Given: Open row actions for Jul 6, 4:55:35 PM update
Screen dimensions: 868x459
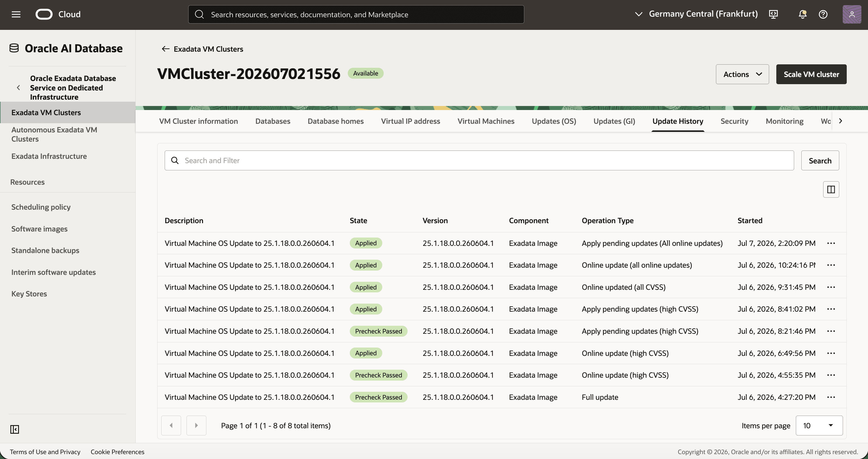Looking at the screenshot, I should click(831, 375).
